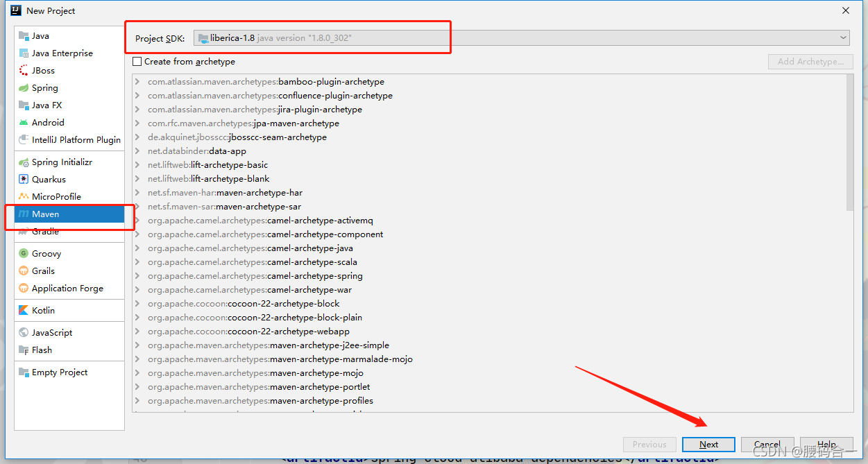The height and width of the screenshot is (464, 868).
Task: Select the Java FX icon
Action: (x=24, y=105)
